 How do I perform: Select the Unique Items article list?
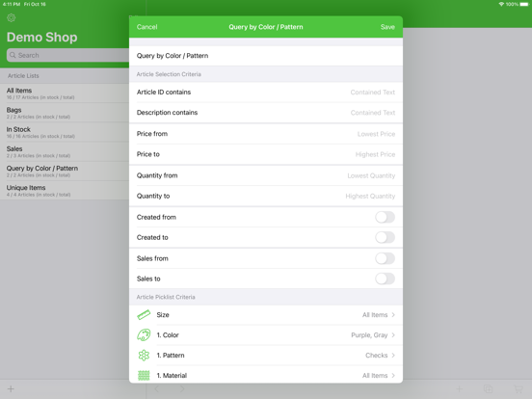65,190
